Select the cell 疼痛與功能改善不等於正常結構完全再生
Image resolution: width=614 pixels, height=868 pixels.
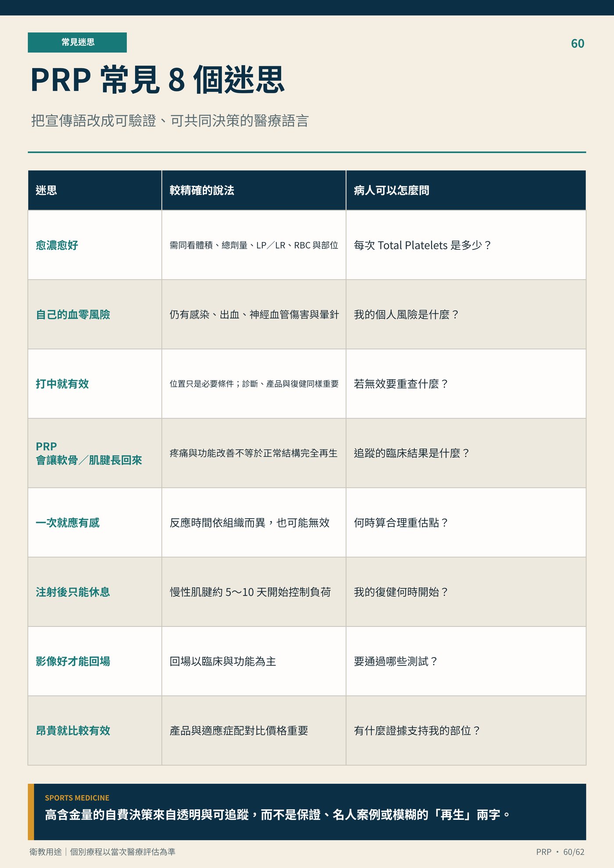click(254, 453)
